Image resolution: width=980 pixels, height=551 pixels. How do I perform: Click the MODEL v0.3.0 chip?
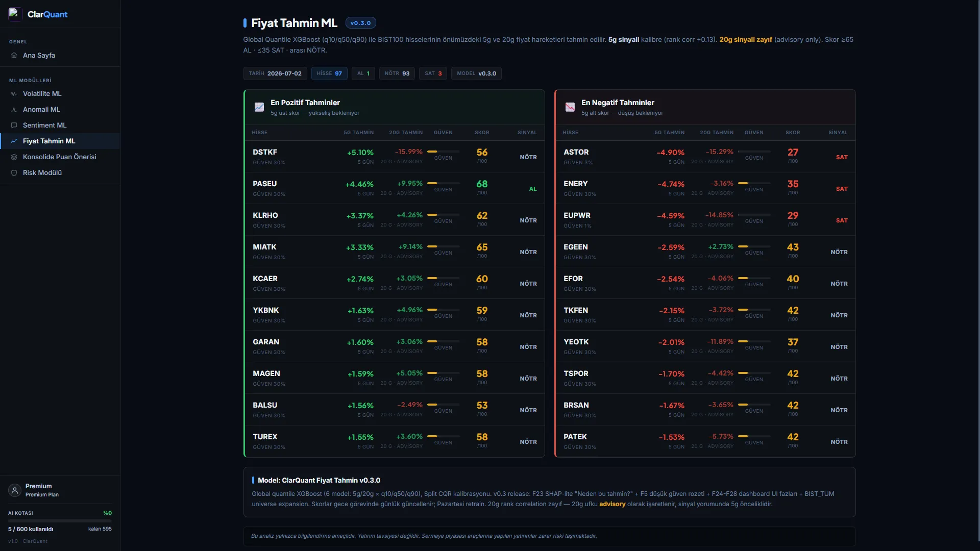pos(476,73)
